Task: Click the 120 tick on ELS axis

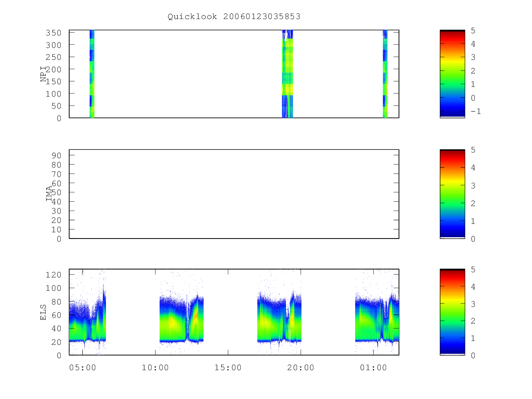Action: [54, 274]
